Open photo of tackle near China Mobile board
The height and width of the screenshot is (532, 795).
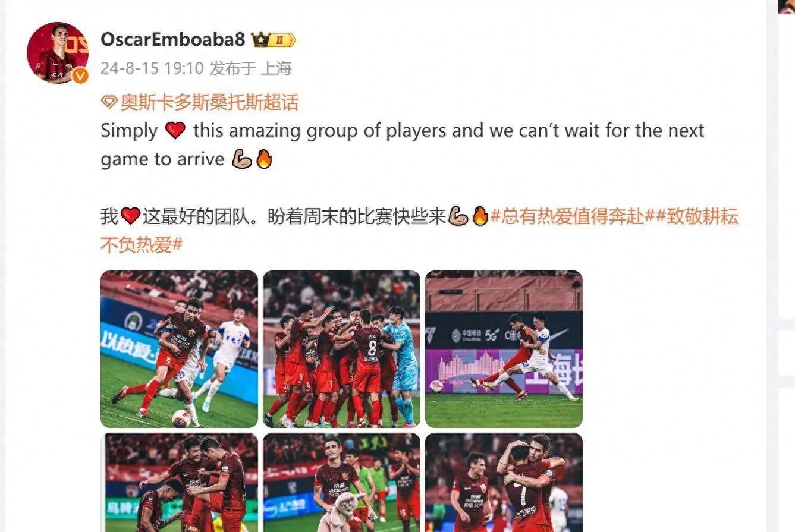[x=504, y=349]
